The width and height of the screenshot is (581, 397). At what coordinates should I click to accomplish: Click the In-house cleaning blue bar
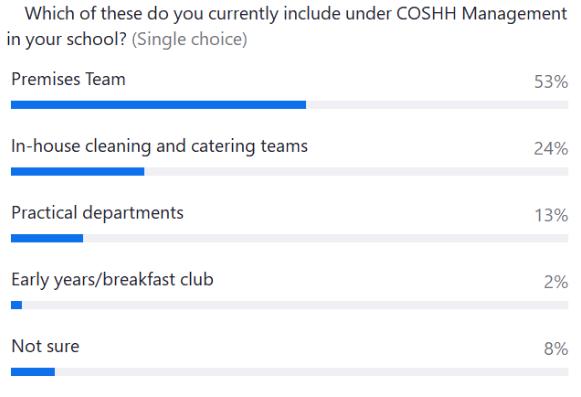(77, 172)
